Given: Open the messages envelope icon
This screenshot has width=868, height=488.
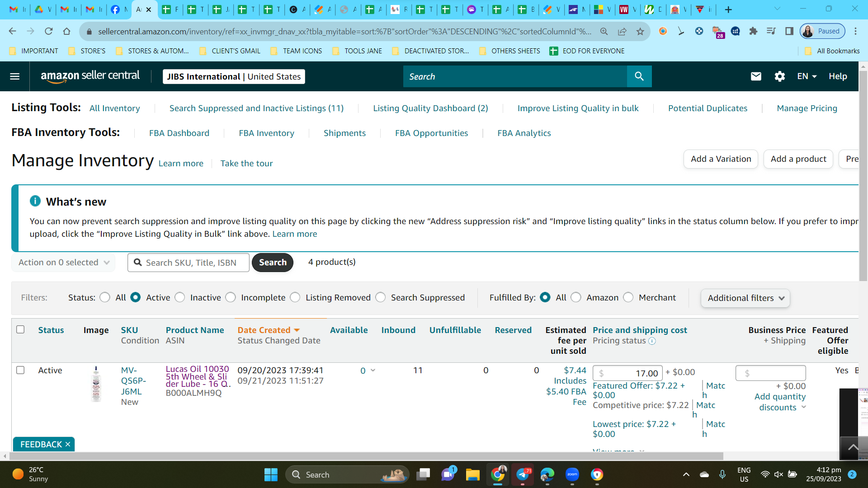Looking at the screenshot, I should click(756, 76).
